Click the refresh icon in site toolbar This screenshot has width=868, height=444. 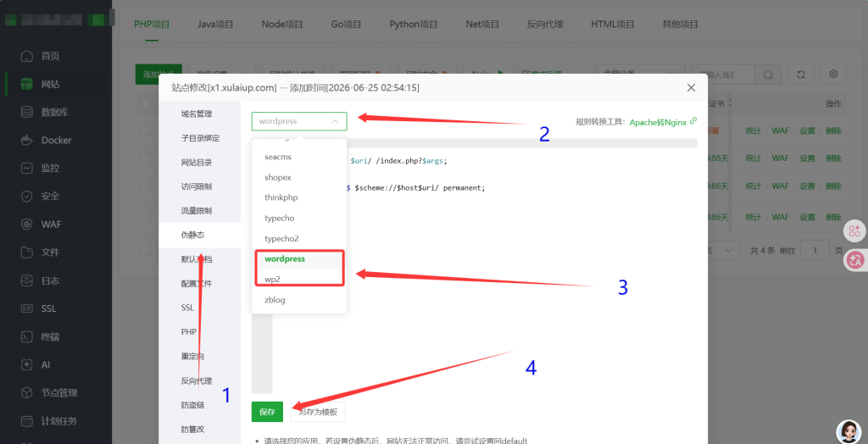tap(800, 75)
